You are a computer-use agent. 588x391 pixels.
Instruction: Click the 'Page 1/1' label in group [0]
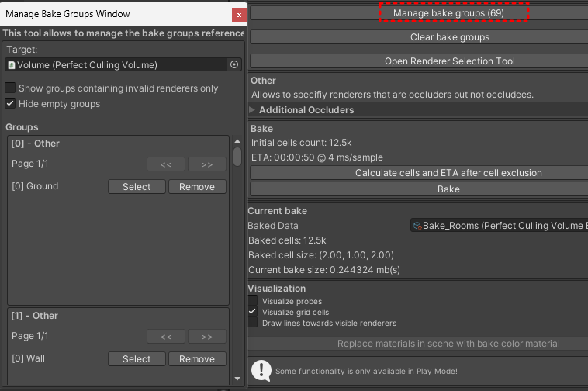pos(30,164)
